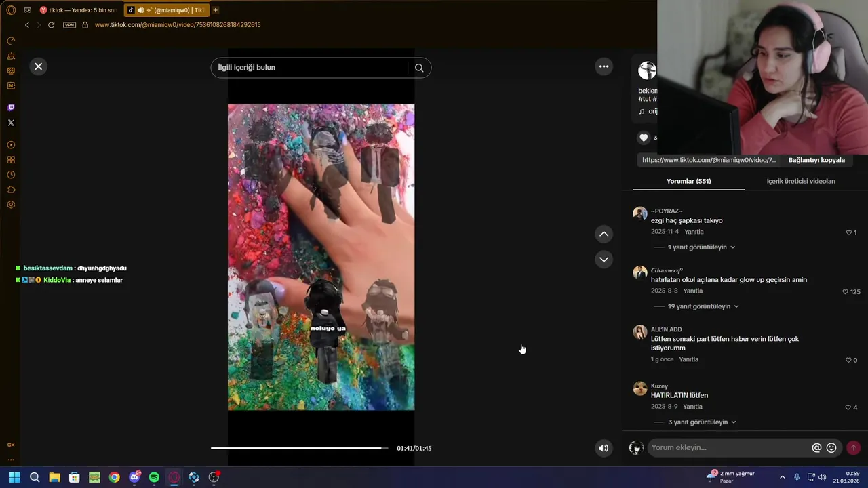
Task: Open Settings gear in sidebar
Action: tap(11, 205)
